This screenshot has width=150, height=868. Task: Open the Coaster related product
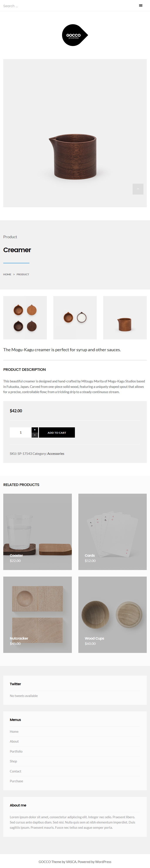point(37,532)
